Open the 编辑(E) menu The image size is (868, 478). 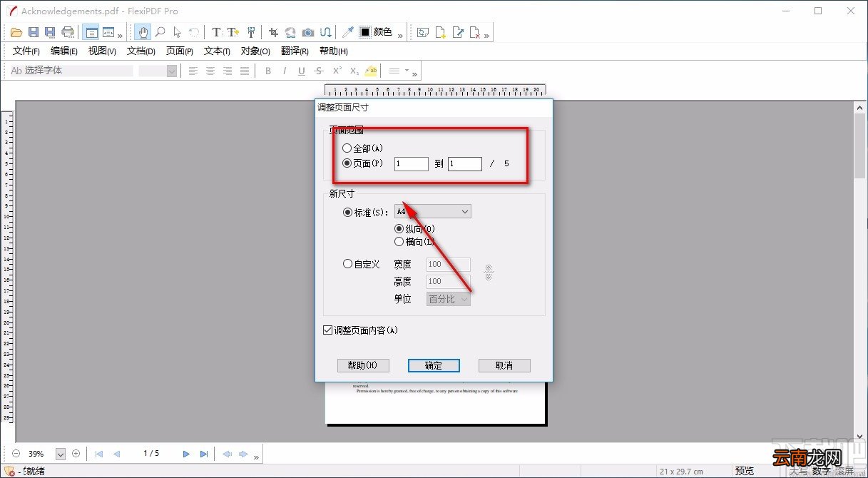pyautogui.click(x=63, y=51)
